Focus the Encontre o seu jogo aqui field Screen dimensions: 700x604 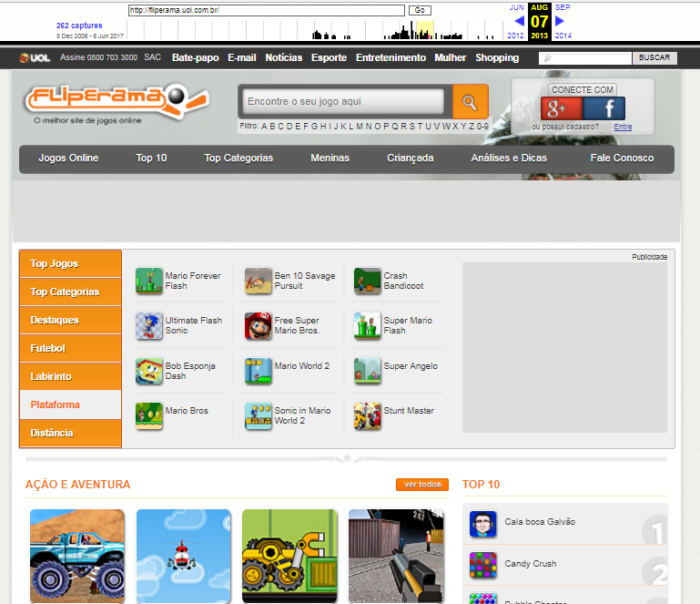pyautogui.click(x=343, y=101)
